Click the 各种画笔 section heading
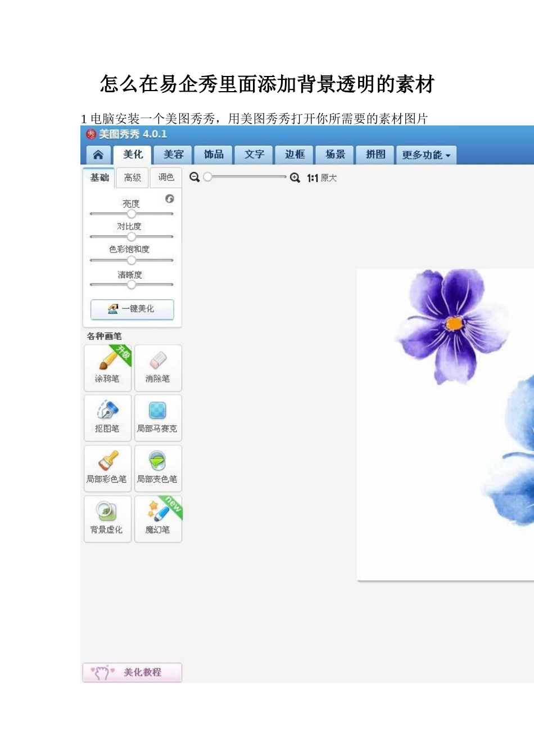The width and height of the screenshot is (534, 756). click(x=105, y=336)
